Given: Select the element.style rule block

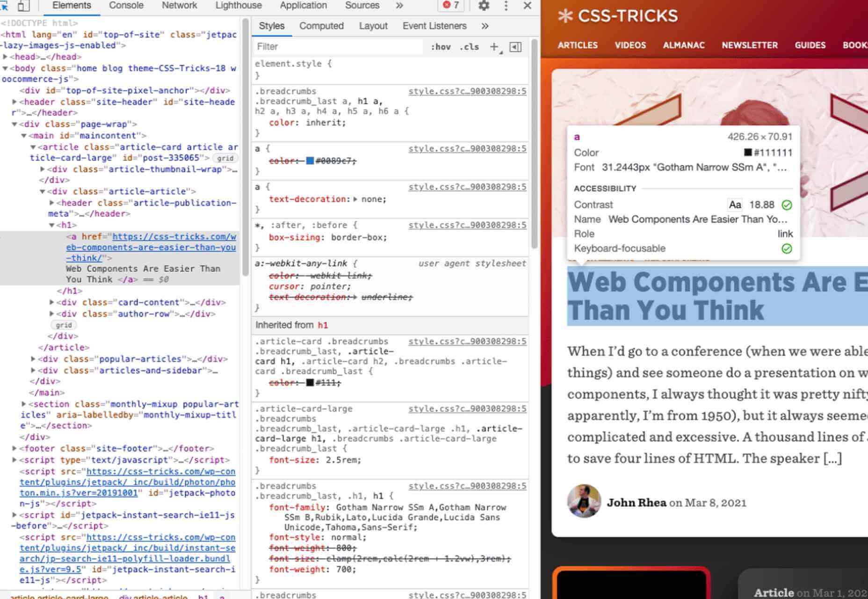Looking at the screenshot, I should pyautogui.click(x=390, y=69).
